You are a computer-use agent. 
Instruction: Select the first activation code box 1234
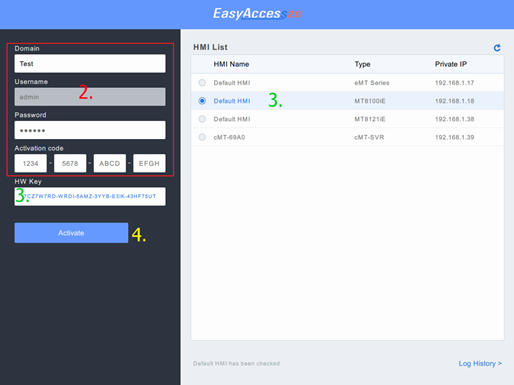coord(31,163)
